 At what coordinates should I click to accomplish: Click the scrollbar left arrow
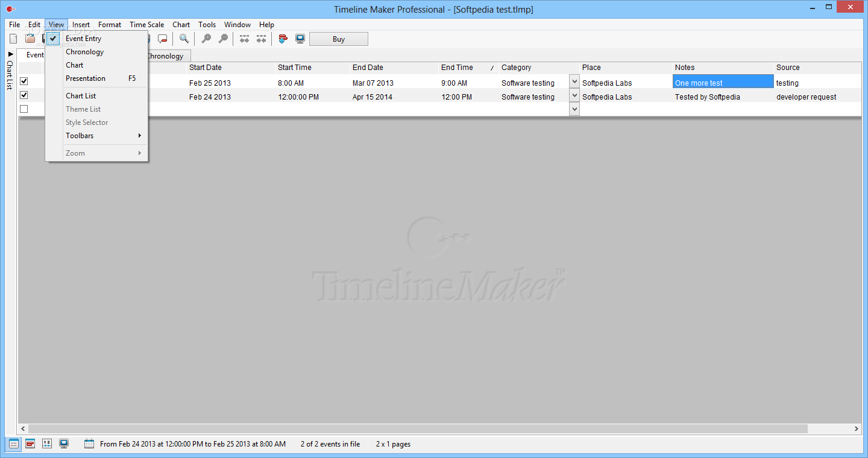(x=23, y=428)
